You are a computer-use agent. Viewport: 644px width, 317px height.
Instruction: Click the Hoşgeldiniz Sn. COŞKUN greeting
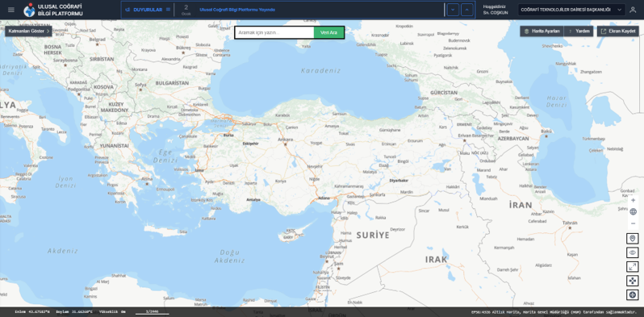(x=496, y=10)
